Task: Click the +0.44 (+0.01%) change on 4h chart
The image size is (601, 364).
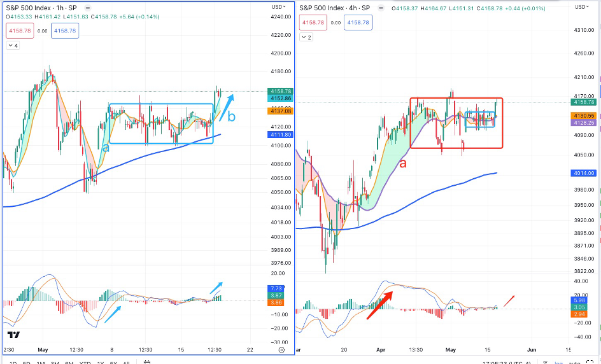Action: 525,8
